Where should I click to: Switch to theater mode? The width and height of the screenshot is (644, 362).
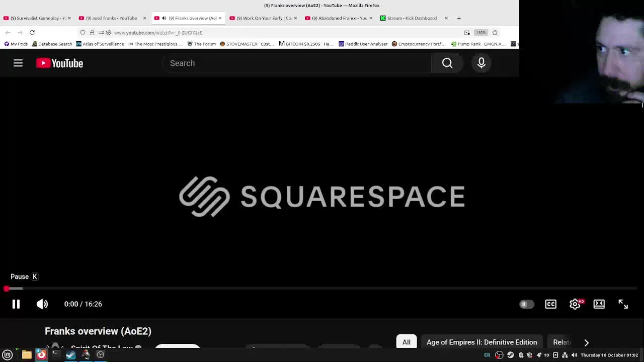click(599, 304)
